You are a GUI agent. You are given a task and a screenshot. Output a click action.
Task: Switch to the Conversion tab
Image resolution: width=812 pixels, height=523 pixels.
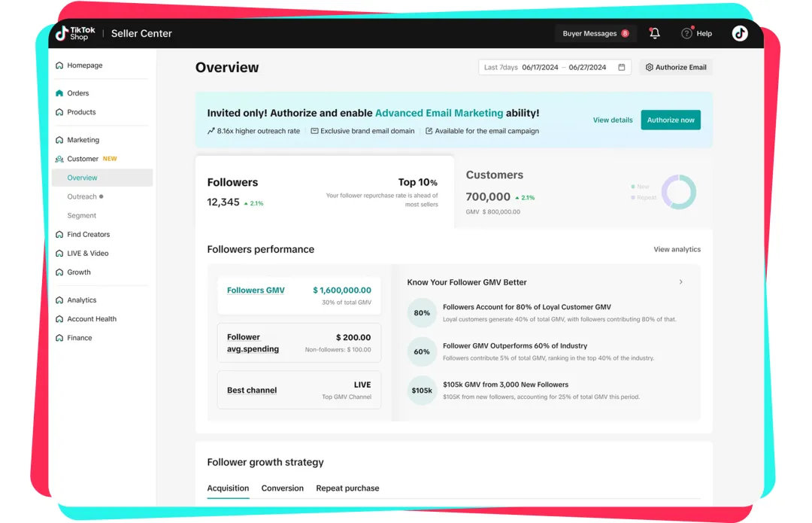tap(282, 488)
